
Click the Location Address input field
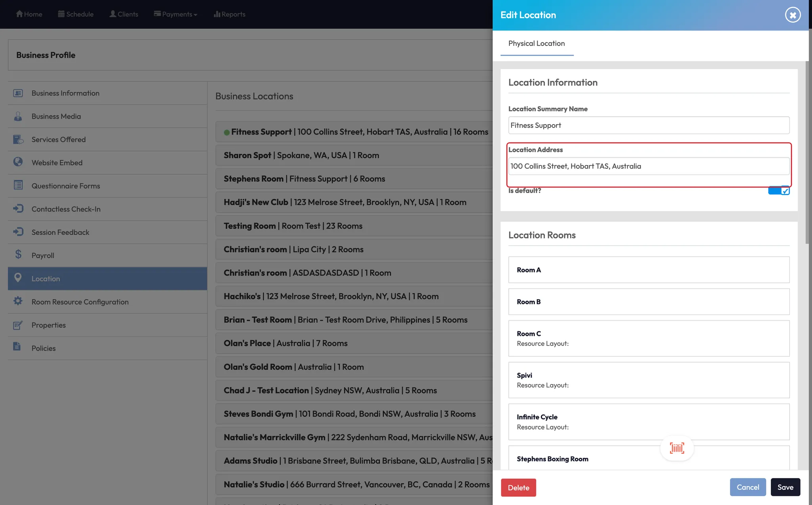(x=649, y=166)
